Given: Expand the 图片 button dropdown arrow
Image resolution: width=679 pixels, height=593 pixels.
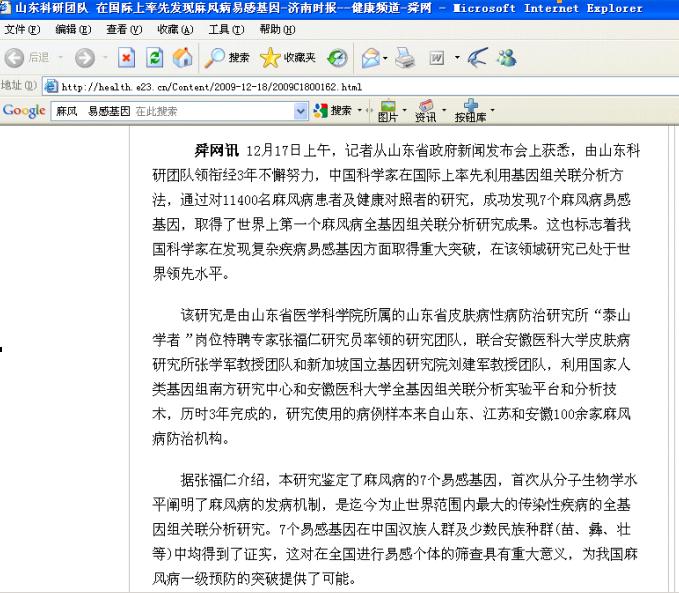Looking at the screenshot, I should tap(404, 110).
